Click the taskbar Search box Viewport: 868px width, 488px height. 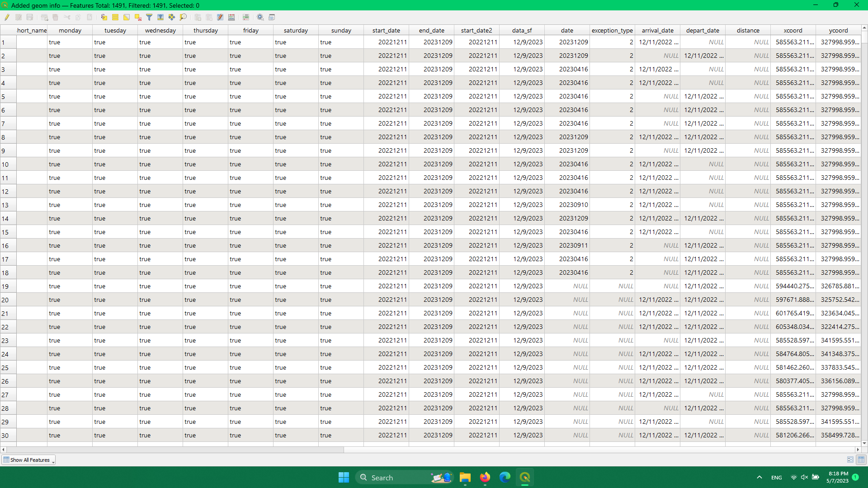[x=404, y=477]
